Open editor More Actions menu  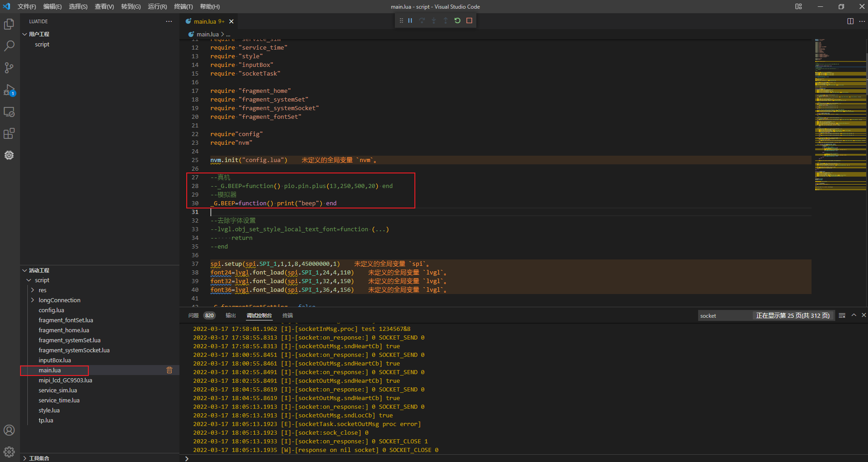click(862, 21)
